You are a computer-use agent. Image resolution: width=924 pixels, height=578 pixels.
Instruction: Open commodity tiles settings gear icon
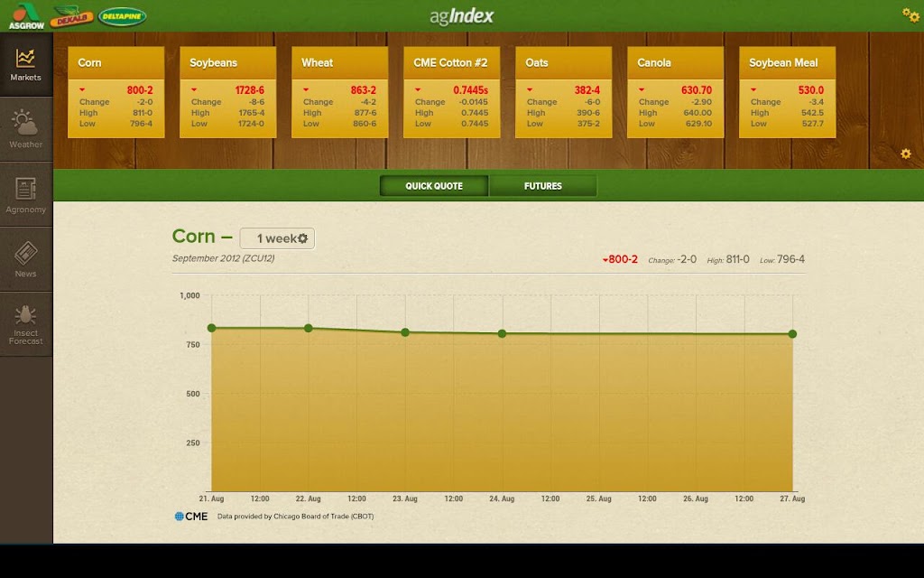pyautogui.click(x=906, y=154)
